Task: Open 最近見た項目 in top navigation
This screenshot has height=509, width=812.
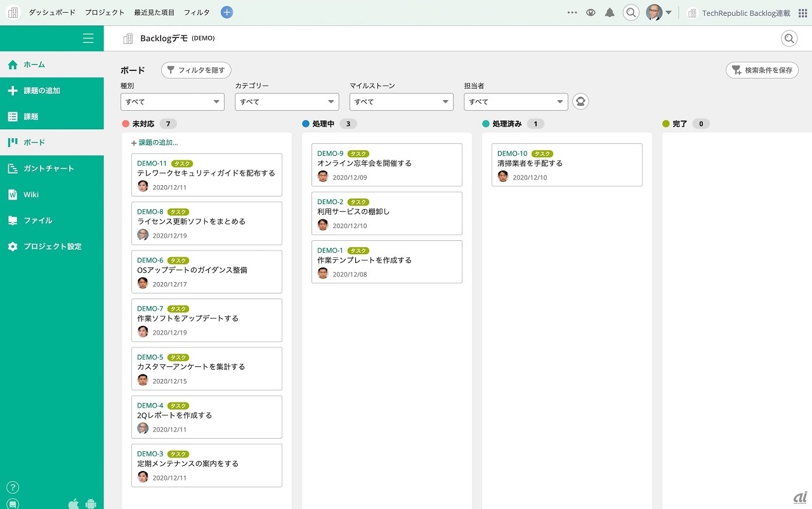Action: click(154, 13)
